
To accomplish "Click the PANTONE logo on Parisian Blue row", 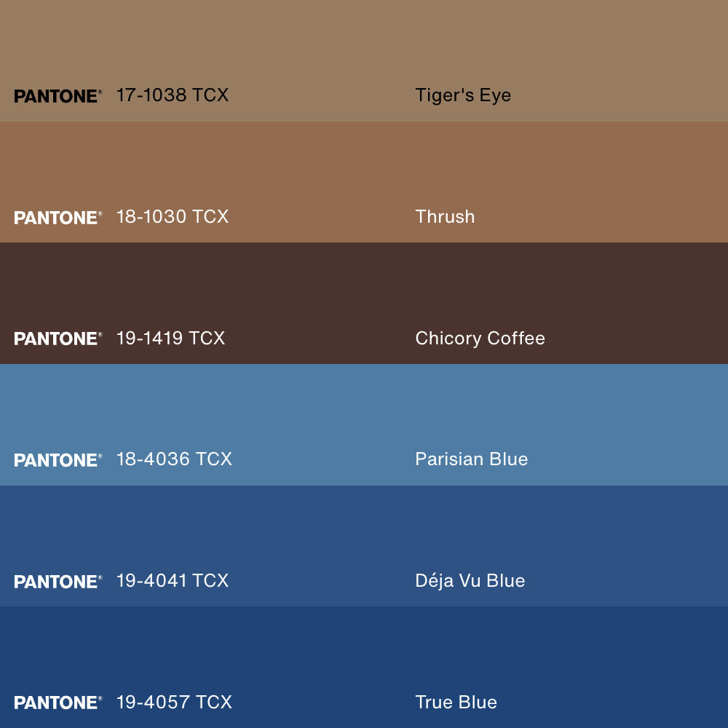I will [x=58, y=460].
